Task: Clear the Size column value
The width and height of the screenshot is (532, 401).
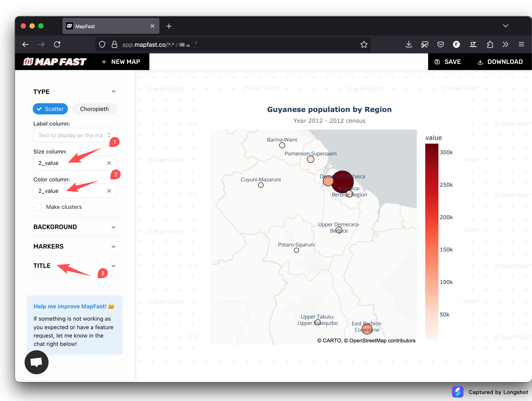Action: click(x=109, y=163)
